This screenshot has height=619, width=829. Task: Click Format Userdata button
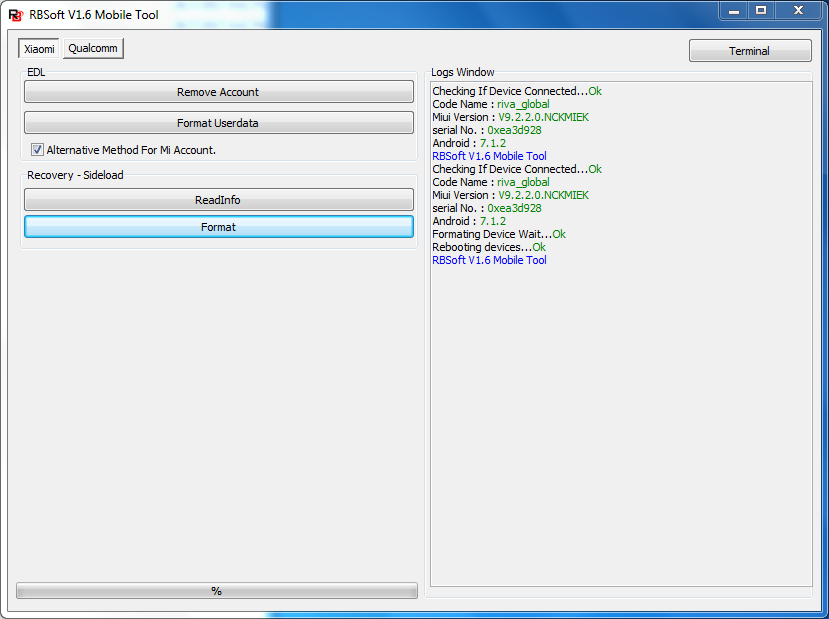[218, 123]
